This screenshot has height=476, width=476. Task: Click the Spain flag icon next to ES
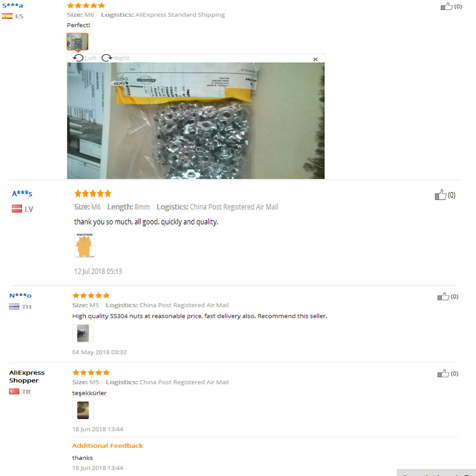click(x=7, y=16)
